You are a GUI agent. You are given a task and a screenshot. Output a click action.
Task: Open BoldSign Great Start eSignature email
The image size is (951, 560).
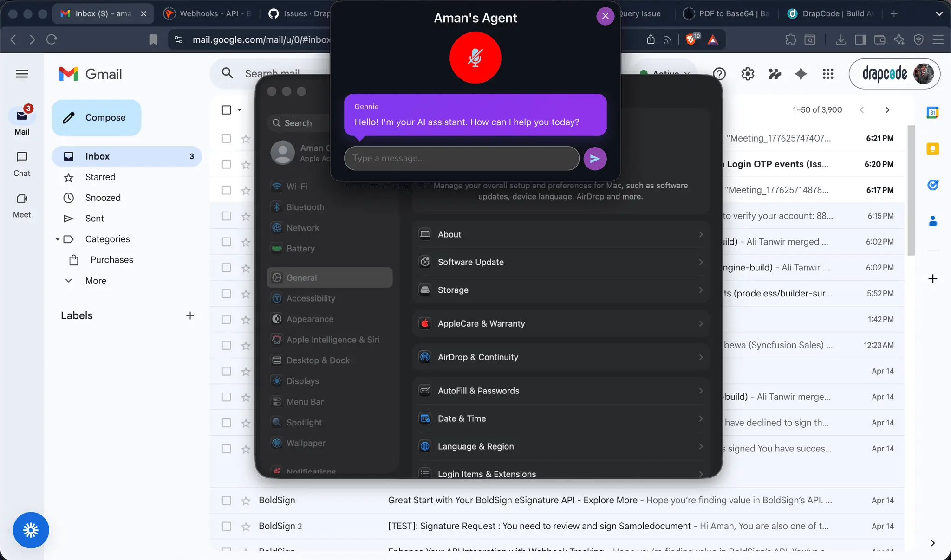pos(557,500)
